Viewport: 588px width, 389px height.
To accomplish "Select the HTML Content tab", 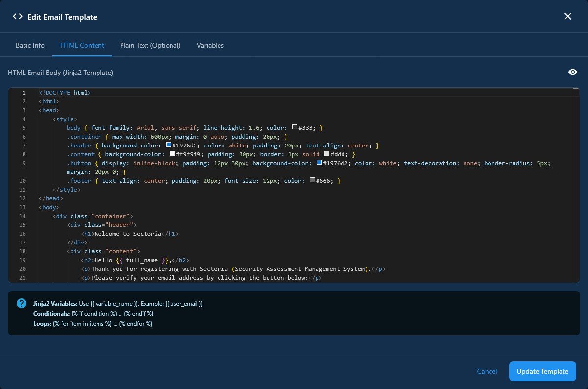I will point(82,45).
